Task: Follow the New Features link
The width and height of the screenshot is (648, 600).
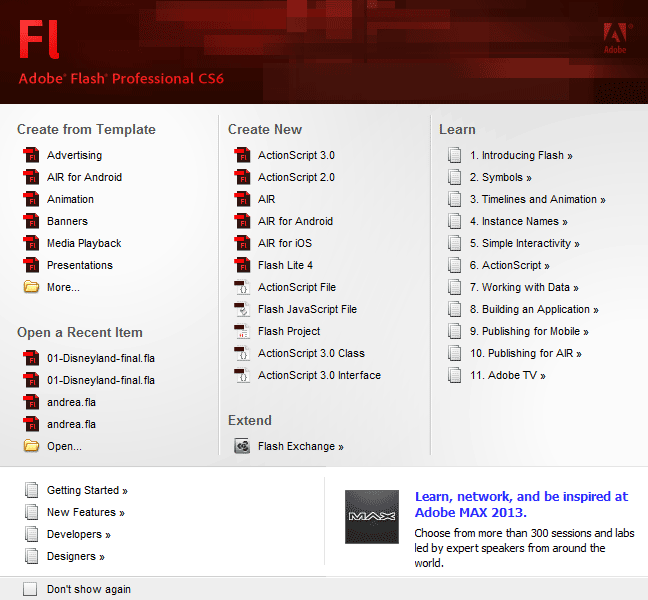Action: pyautogui.click(x=86, y=512)
